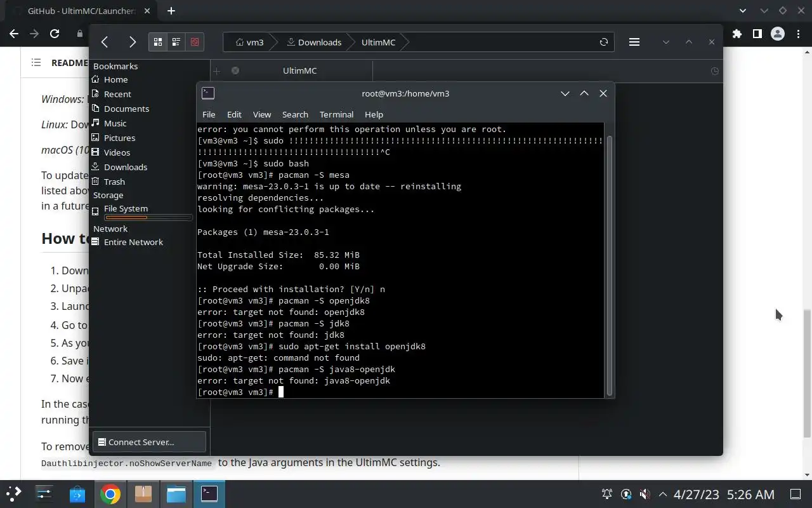Open Chrome three-dot menu
The width and height of the screenshot is (812, 508).
(x=797, y=34)
